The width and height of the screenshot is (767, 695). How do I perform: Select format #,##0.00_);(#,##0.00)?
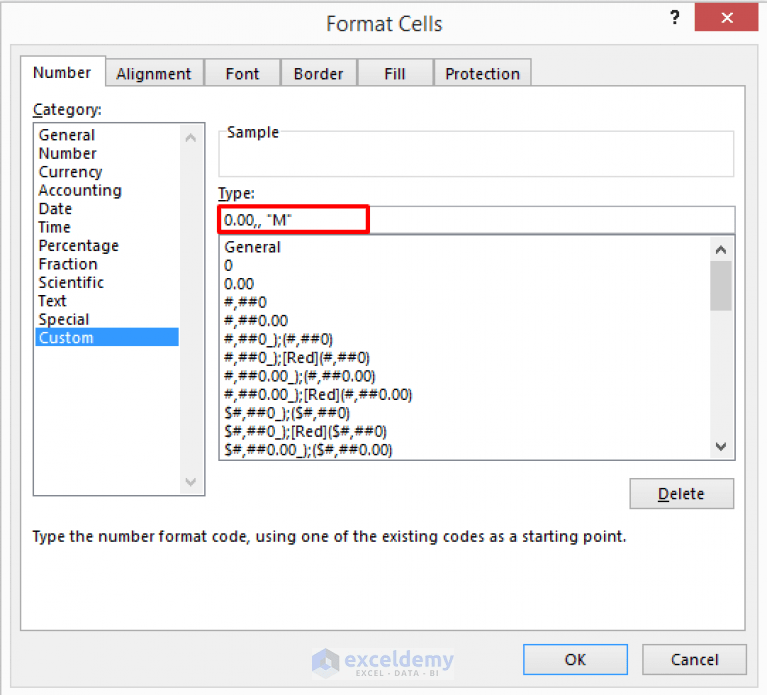pyautogui.click(x=465, y=376)
